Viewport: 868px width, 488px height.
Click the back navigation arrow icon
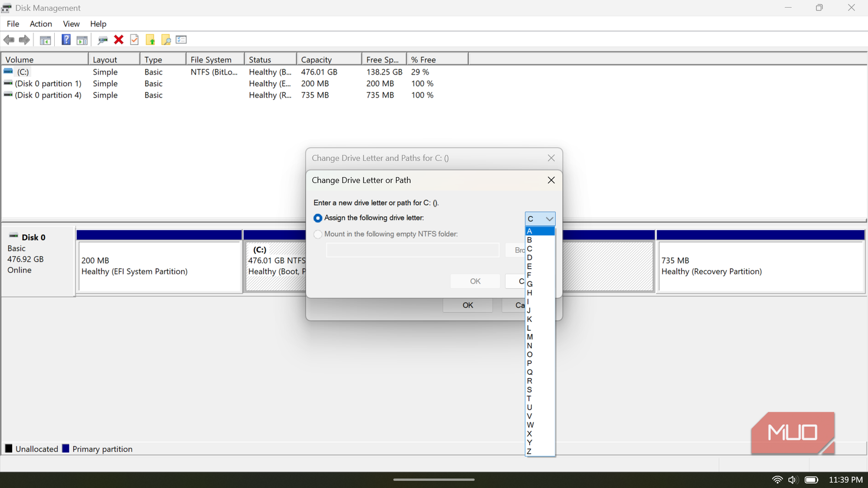tap(8, 39)
